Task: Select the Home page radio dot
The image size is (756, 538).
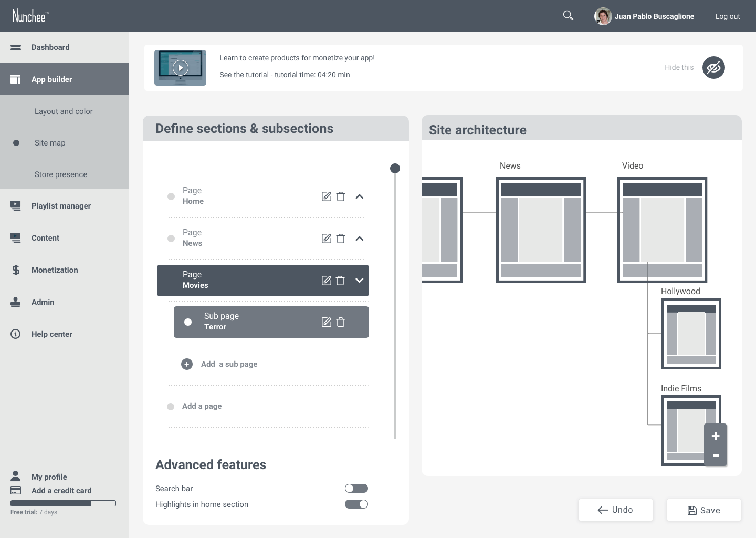Action: [171, 196]
